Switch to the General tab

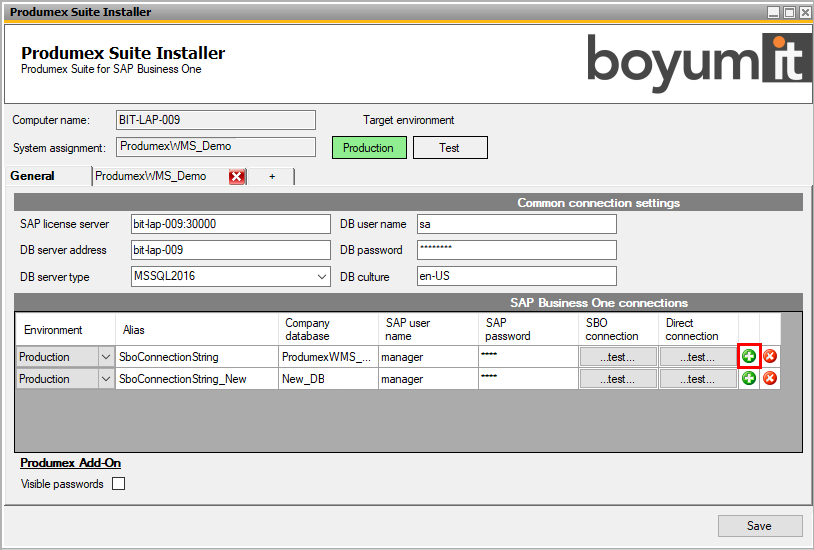33,176
